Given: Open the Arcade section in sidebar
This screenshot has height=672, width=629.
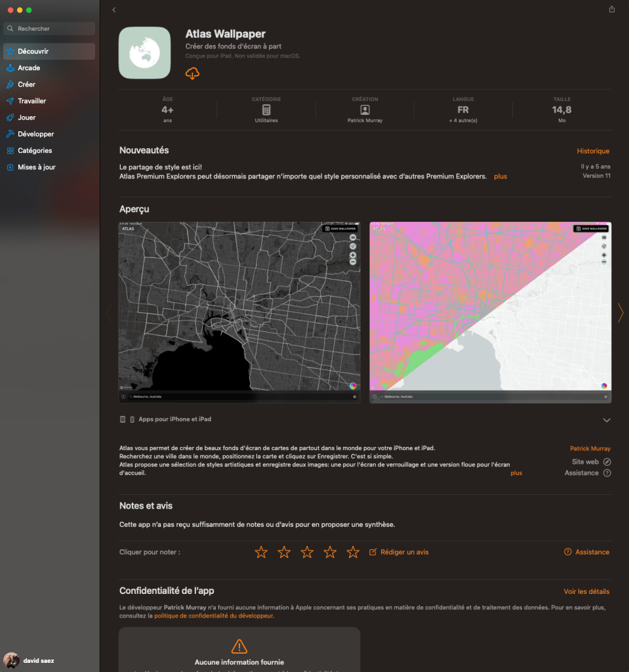Looking at the screenshot, I should click(29, 68).
